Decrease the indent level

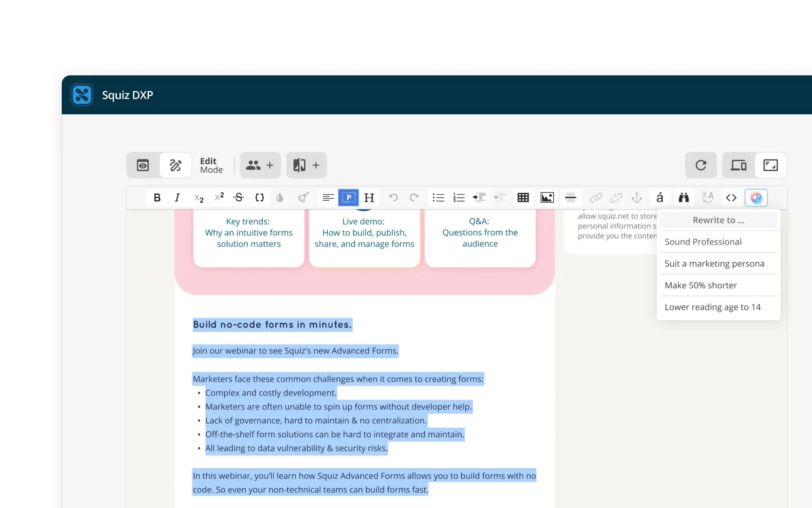click(500, 198)
